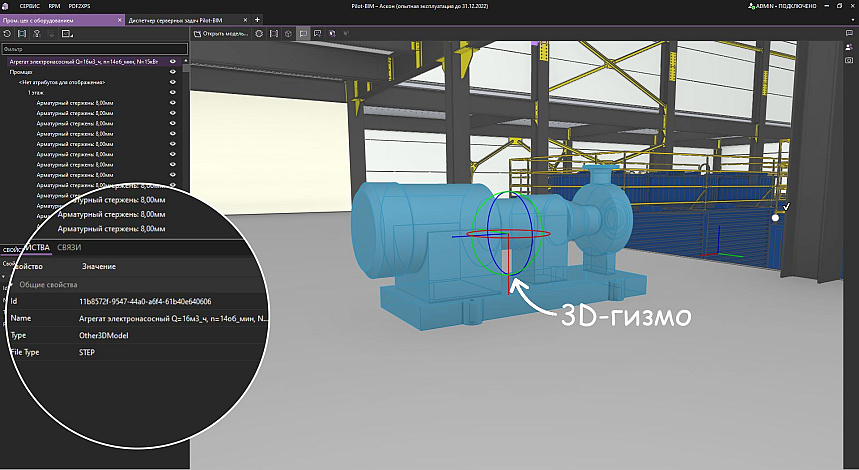The image size is (859, 470).
Task: Open the СЕРВИС menu
Action: [x=30, y=5]
